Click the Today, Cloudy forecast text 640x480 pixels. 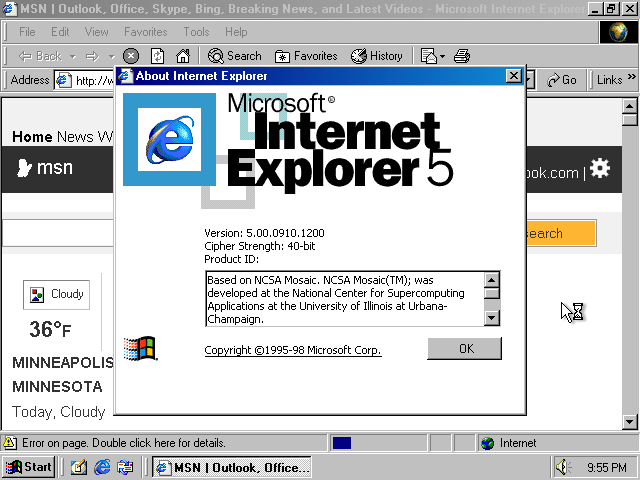tap(58, 412)
